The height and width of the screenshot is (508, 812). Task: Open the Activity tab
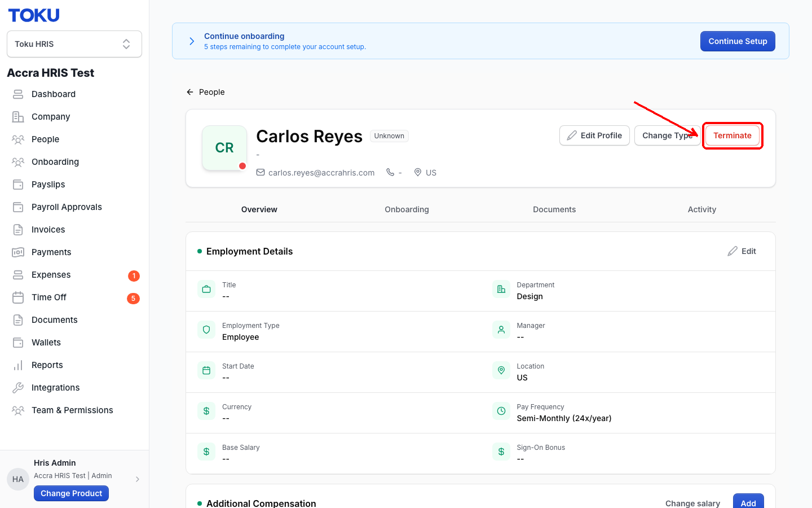point(701,209)
